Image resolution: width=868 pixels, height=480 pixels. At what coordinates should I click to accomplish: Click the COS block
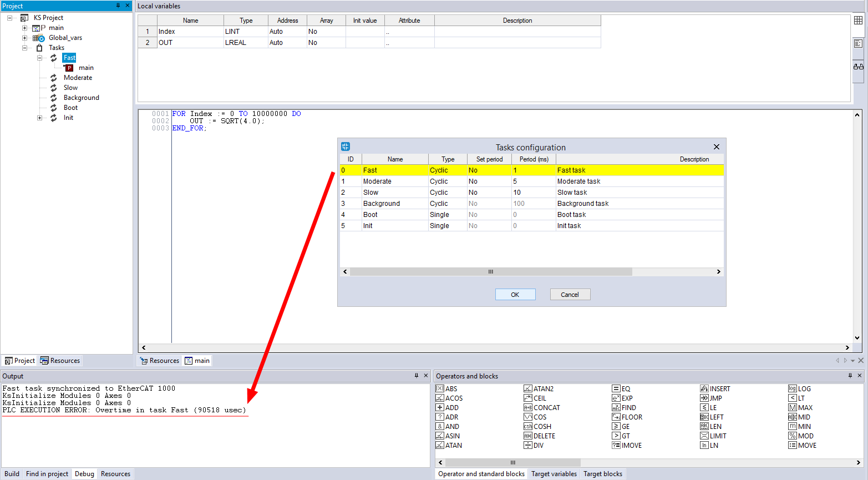(535, 417)
